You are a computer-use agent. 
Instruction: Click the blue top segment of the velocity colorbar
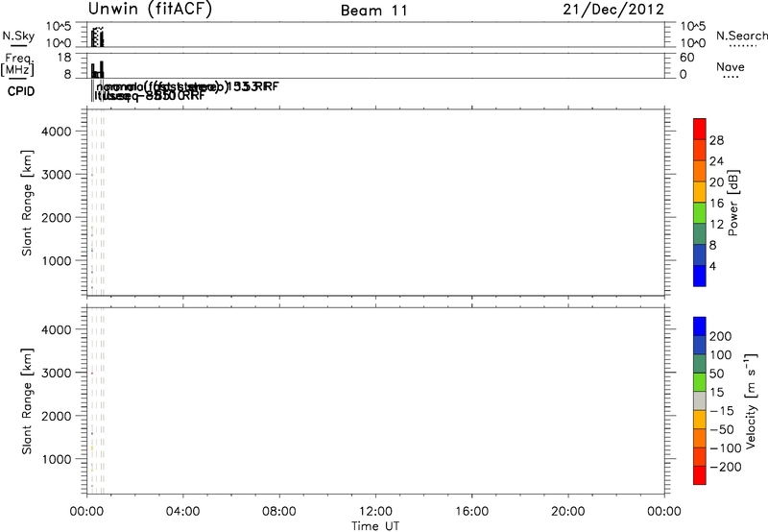(x=700, y=326)
